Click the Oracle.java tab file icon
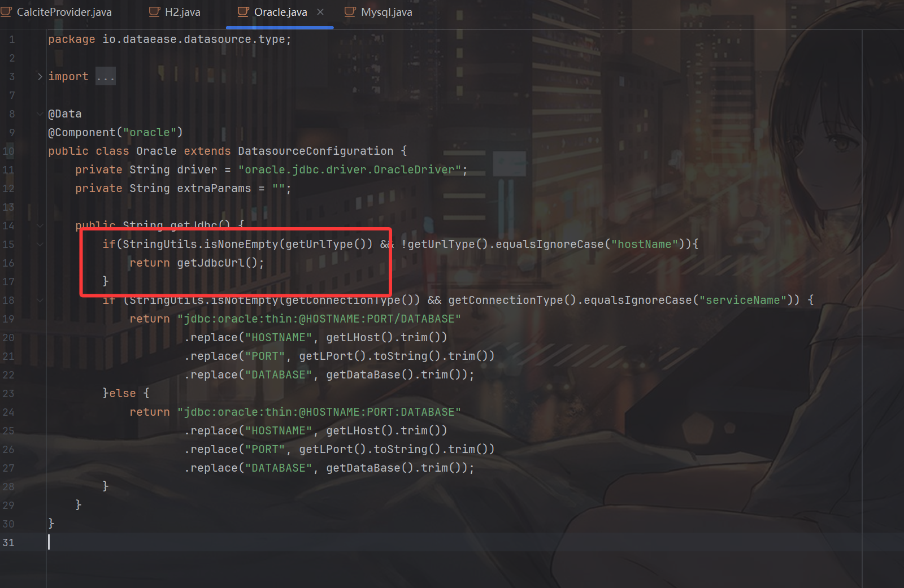 (243, 12)
